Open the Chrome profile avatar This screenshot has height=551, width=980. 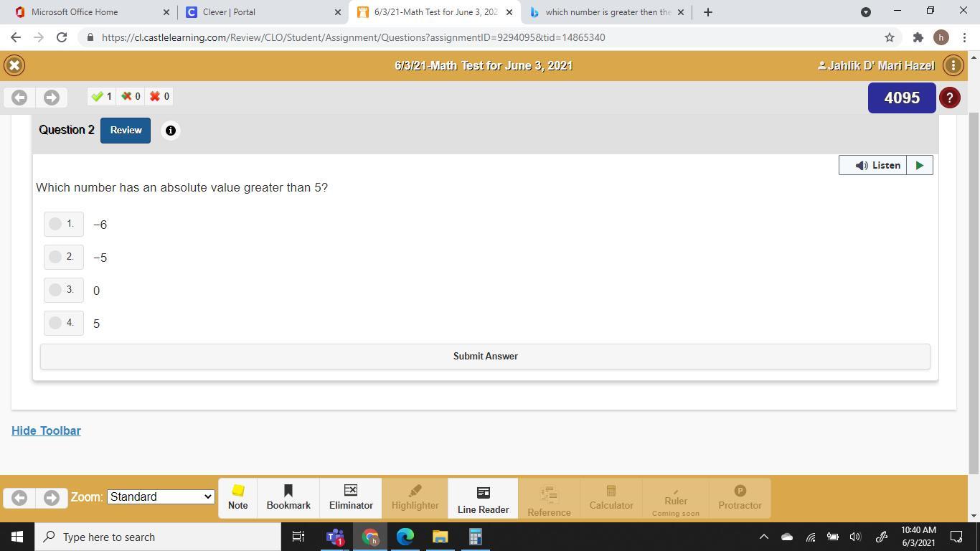pos(941,37)
